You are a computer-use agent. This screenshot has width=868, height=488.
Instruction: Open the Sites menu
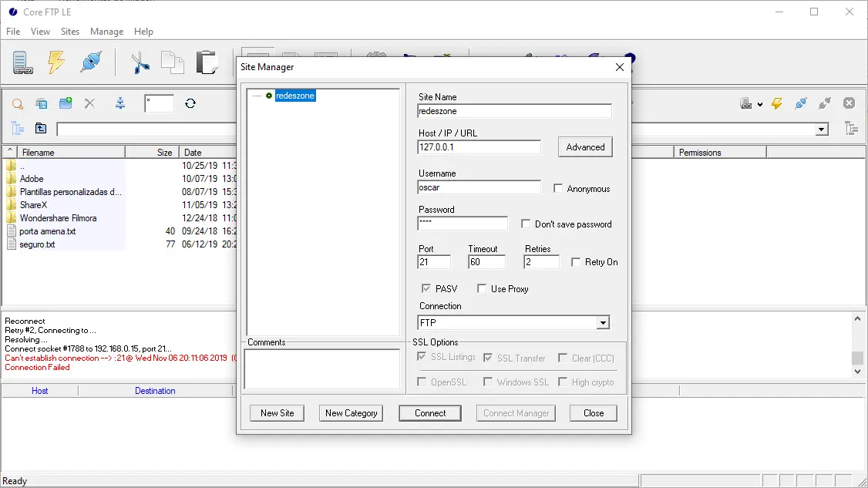point(69,32)
